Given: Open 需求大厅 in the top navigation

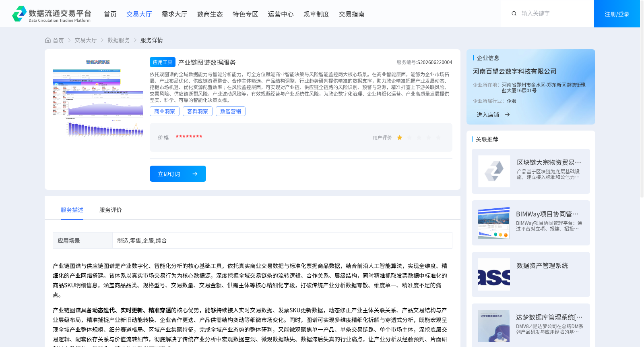Looking at the screenshot, I should [174, 14].
